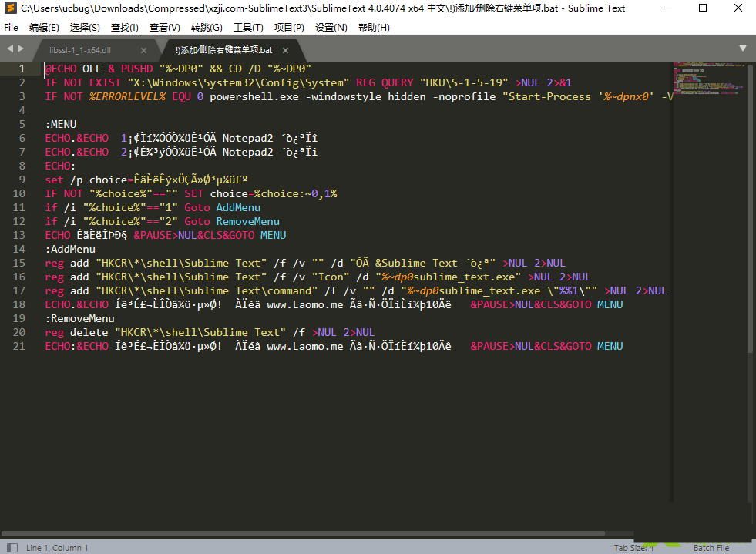Click the Sublime Text app icon in title bar
Image resolution: width=756 pixels, height=554 pixels.
click(x=10, y=8)
